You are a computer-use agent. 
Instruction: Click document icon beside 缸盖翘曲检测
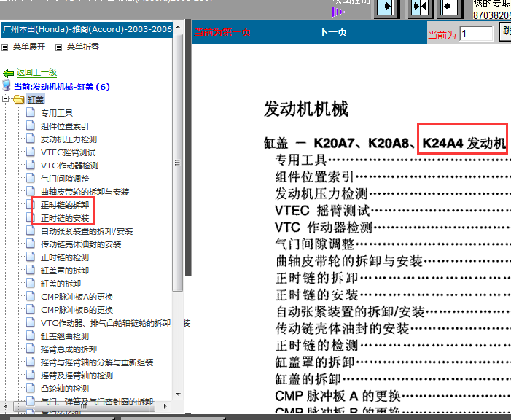31,335
